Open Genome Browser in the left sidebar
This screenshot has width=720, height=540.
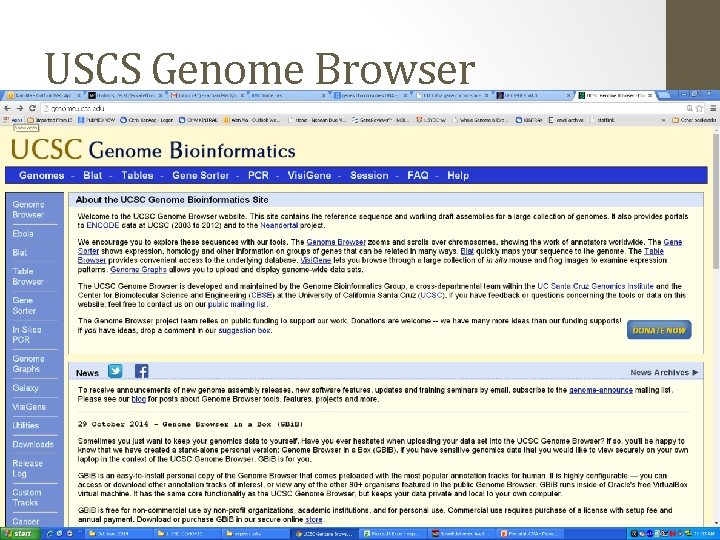pos(28,209)
